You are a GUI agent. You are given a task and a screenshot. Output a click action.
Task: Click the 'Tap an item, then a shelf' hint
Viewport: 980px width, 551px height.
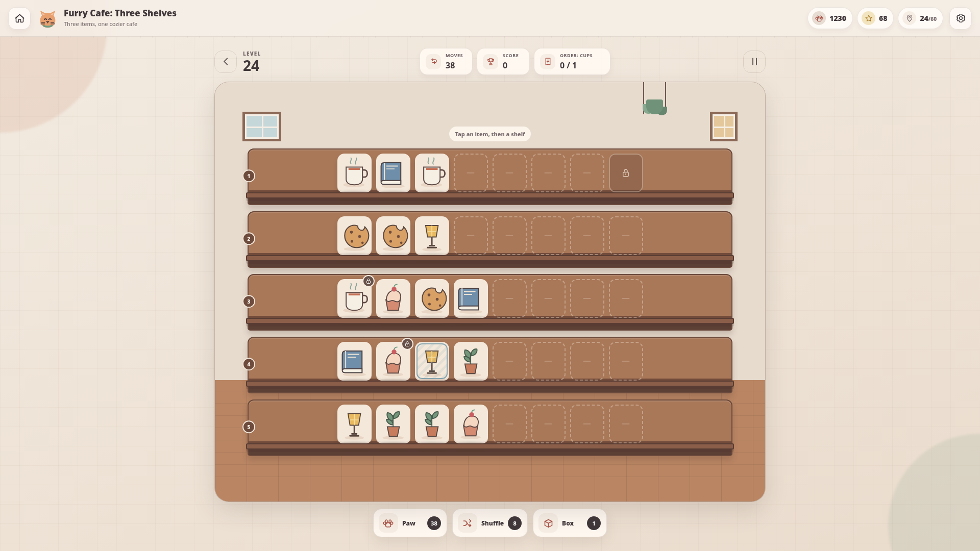click(x=490, y=134)
